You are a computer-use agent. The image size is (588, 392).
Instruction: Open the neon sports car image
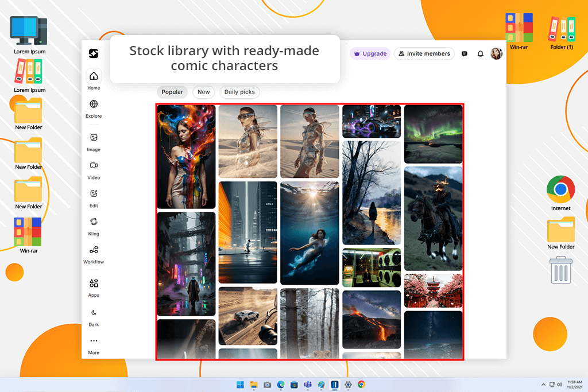(x=372, y=121)
